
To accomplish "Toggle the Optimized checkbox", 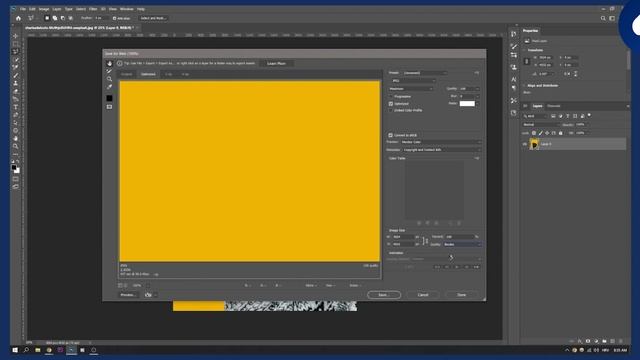I will click(391, 104).
